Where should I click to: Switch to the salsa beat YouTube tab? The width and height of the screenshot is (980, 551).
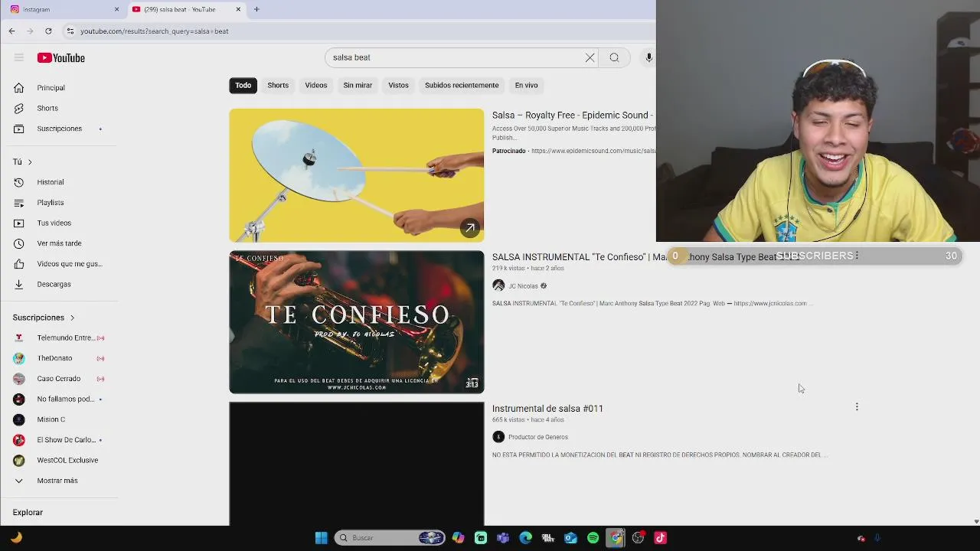pyautogui.click(x=185, y=9)
